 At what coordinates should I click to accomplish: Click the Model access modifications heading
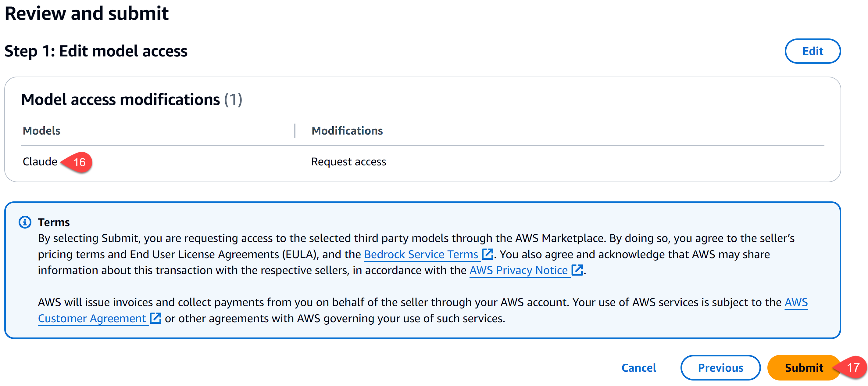point(132,100)
